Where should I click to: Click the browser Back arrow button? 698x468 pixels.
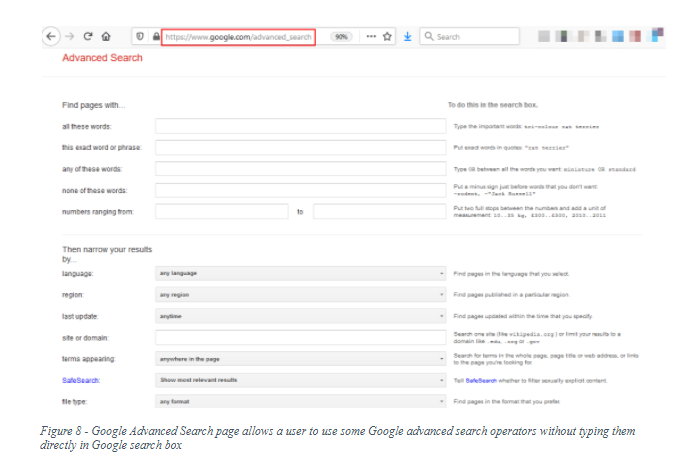[x=51, y=37]
